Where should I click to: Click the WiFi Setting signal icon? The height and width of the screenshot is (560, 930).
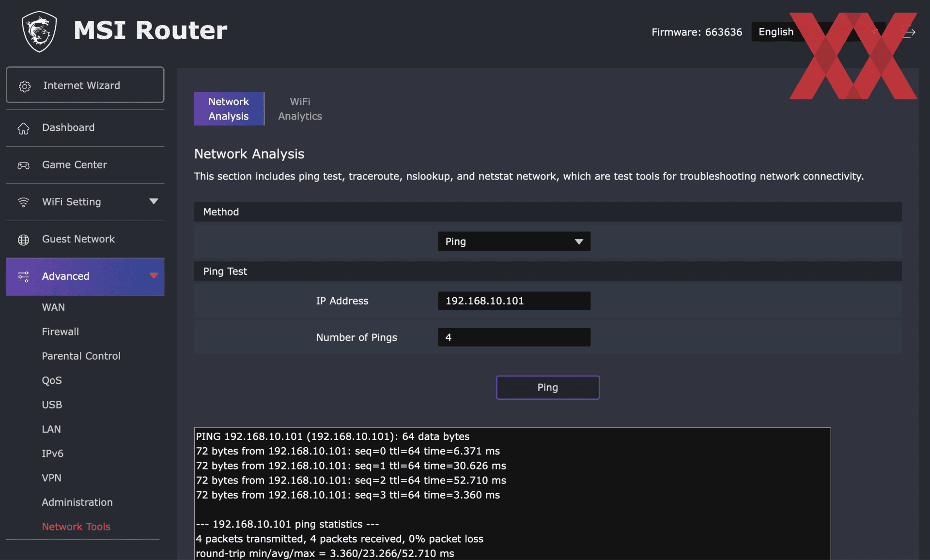pos(23,202)
